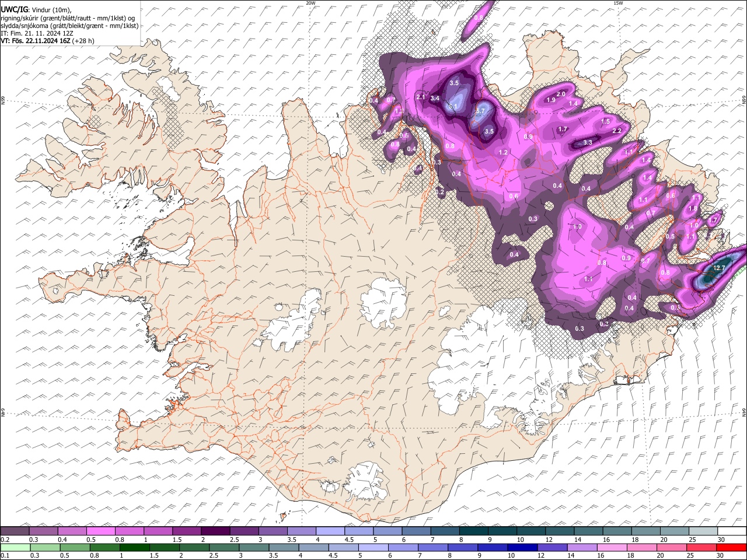Select the 18 swatch in the upper snow legend

(x=645, y=531)
